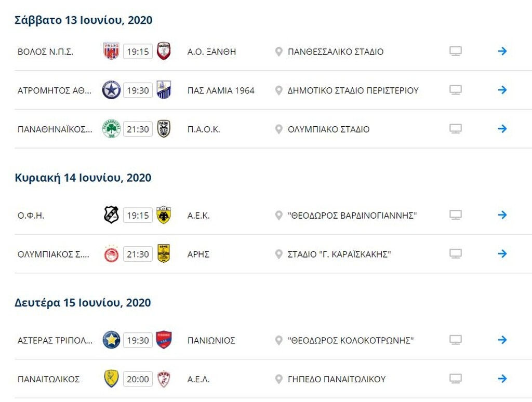Click the 20:00 kickoff time box
This screenshot has height=402, width=532.
tap(138, 379)
